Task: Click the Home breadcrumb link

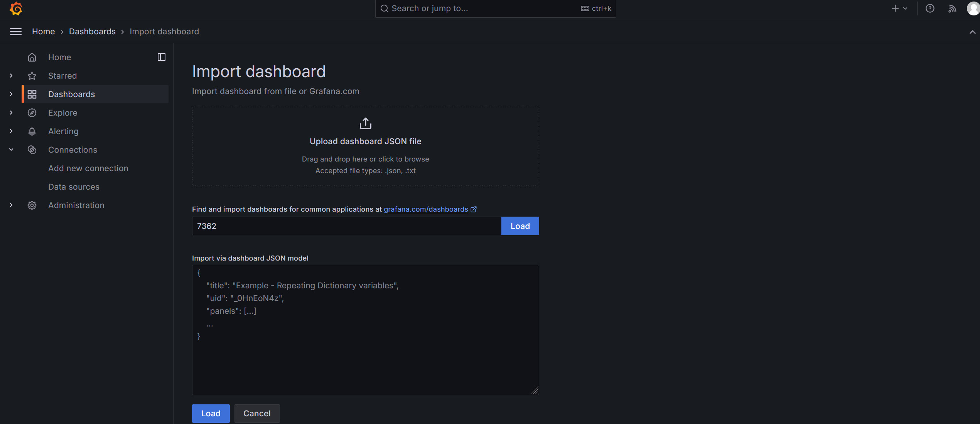Action: pyautogui.click(x=43, y=32)
